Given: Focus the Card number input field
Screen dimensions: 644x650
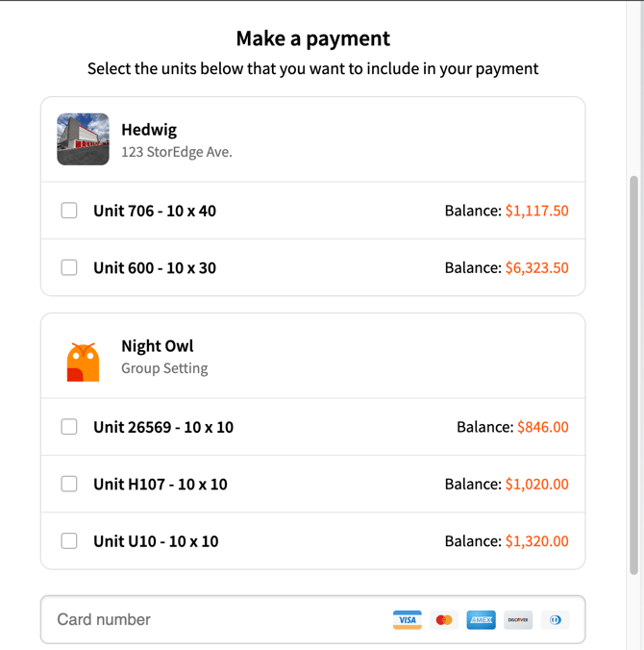Looking at the screenshot, I should tap(313, 620).
